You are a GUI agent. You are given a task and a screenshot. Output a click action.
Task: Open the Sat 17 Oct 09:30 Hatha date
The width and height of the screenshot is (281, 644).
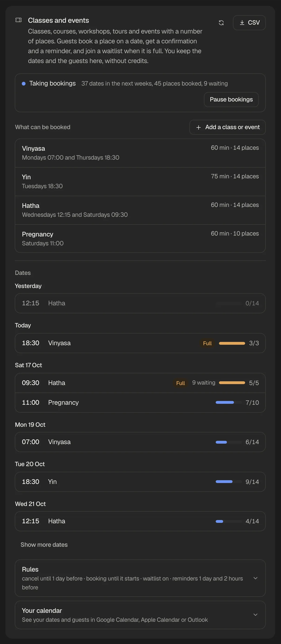click(x=140, y=383)
